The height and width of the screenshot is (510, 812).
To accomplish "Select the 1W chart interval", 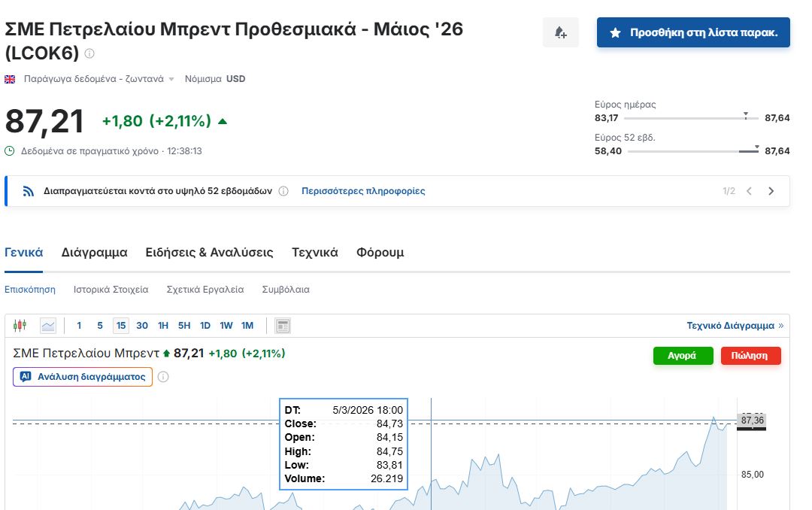I will pos(226,326).
